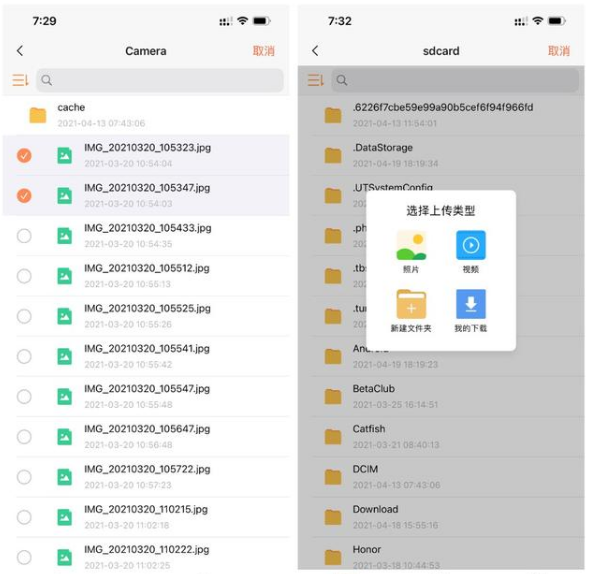Open the BetaClub folder
The image size is (589, 574).
tap(441, 397)
